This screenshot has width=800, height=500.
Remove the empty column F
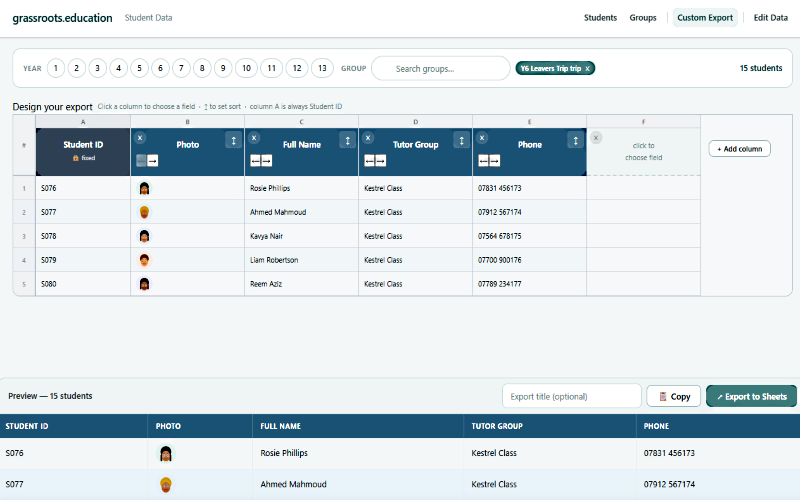pos(595,138)
